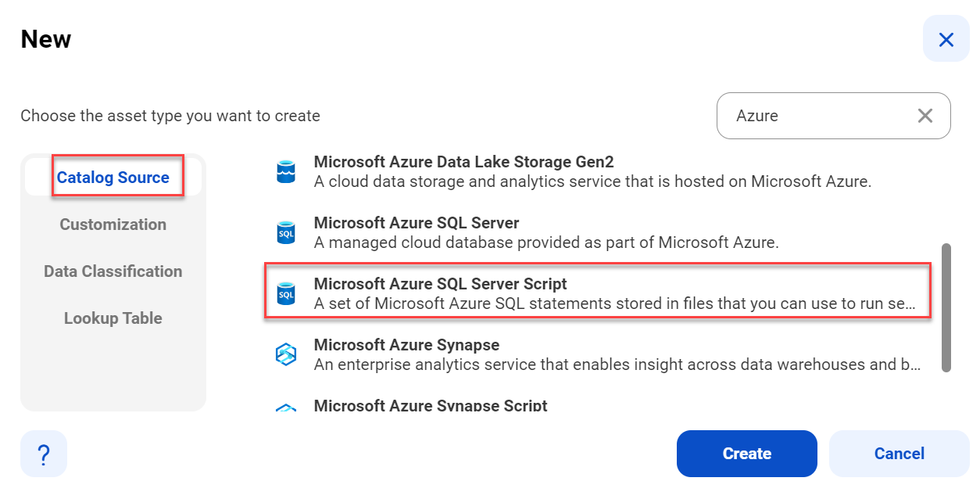Click description 'A set of Microsoft Azure SQL statements'
980x492 pixels.
point(615,303)
